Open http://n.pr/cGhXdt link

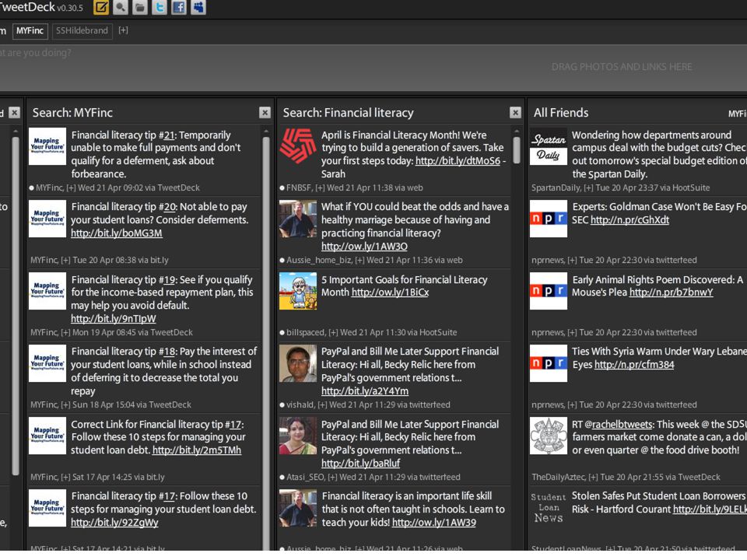pos(630,220)
